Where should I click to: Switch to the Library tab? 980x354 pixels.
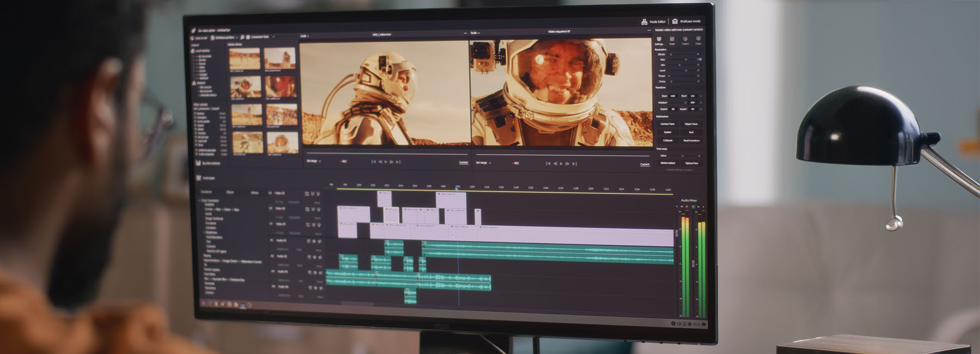coord(255,193)
